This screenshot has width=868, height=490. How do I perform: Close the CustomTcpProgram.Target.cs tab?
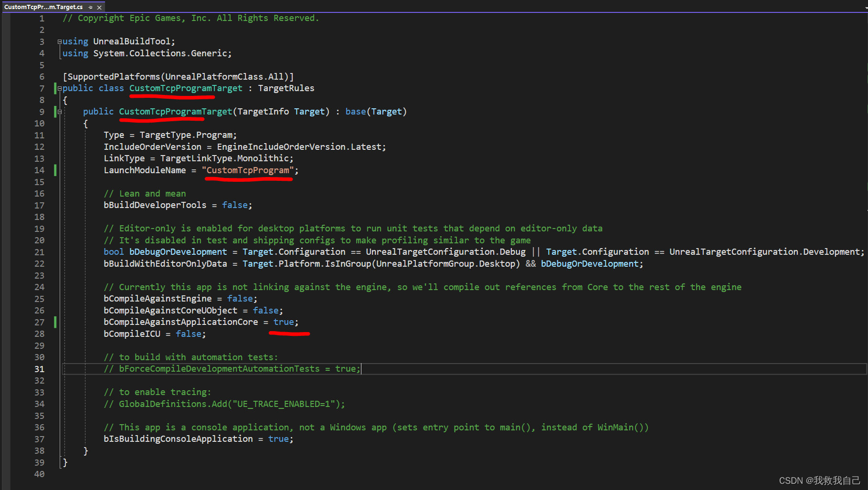[99, 7]
